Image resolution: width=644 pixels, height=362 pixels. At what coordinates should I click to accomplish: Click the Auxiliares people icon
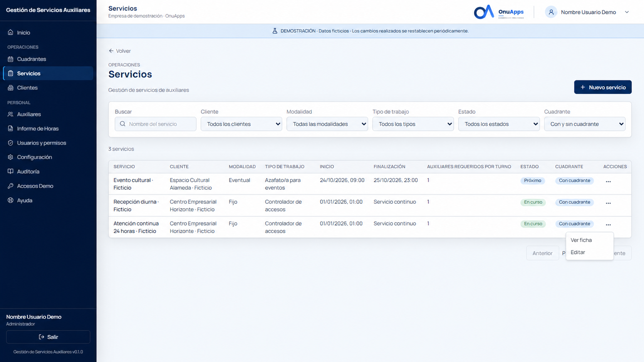(x=10, y=114)
